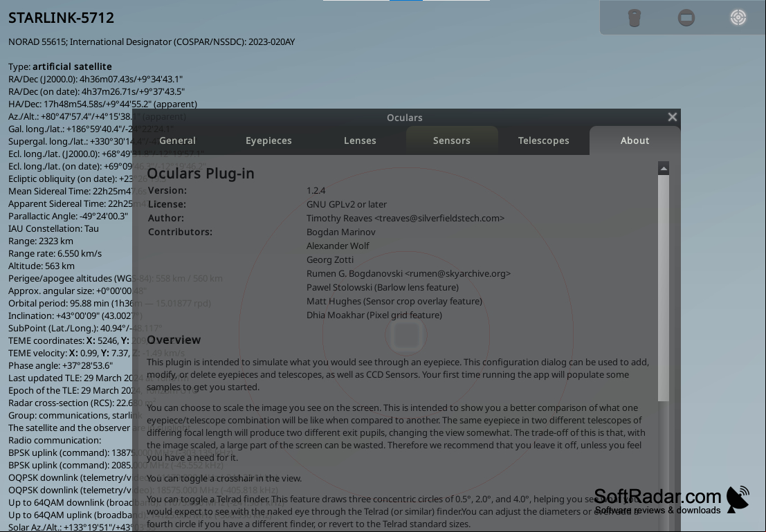Click the 'Author:' label

click(166, 219)
